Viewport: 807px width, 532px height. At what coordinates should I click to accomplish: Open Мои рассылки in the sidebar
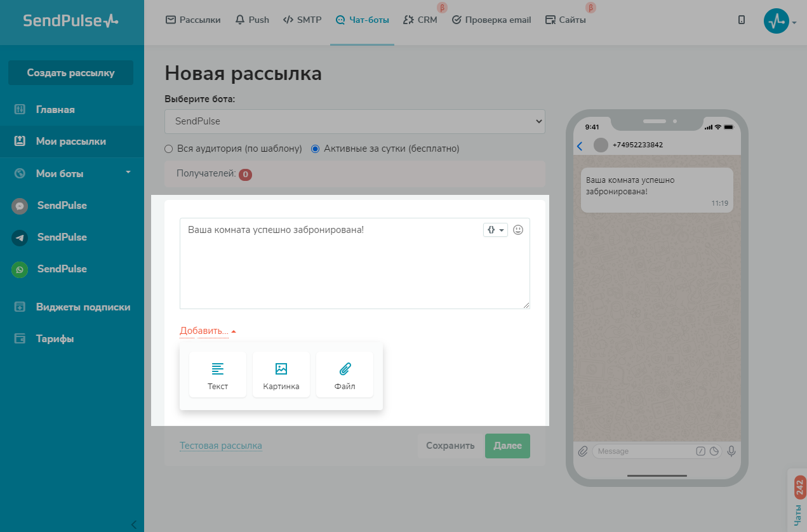tap(72, 142)
